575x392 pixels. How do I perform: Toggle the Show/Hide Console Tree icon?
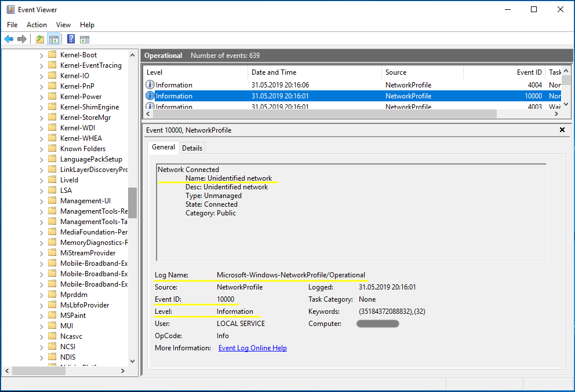click(x=53, y=39)
